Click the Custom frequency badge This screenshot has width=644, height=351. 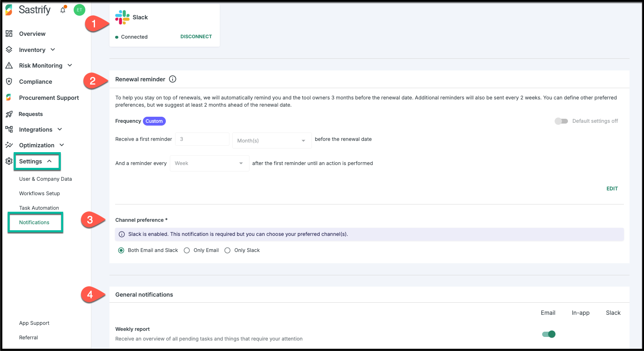click(154, 121)
